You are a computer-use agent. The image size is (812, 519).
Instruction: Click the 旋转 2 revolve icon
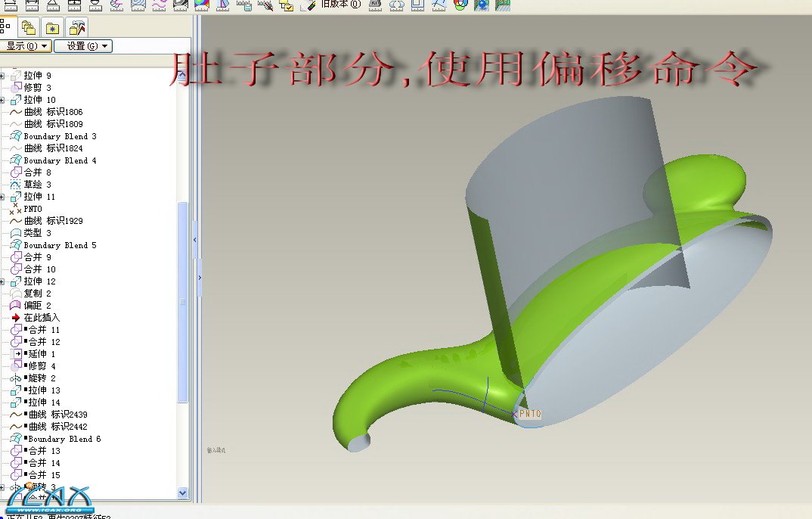point(16,378)
